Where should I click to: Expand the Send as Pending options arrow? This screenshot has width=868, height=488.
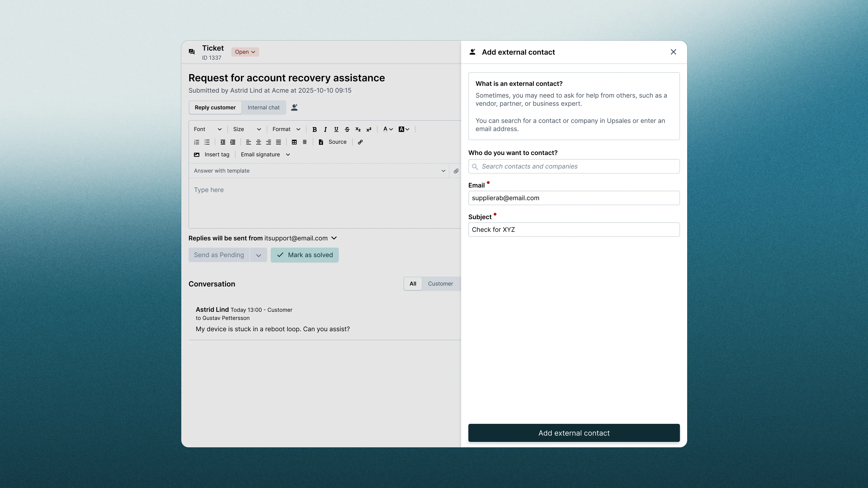click(258, 255)
